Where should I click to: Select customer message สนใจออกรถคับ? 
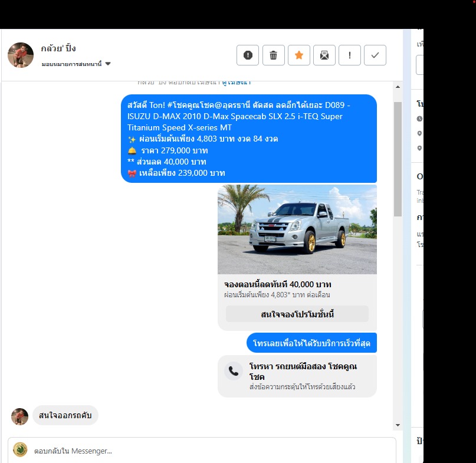pyautogui.click(x=65, y=415)
